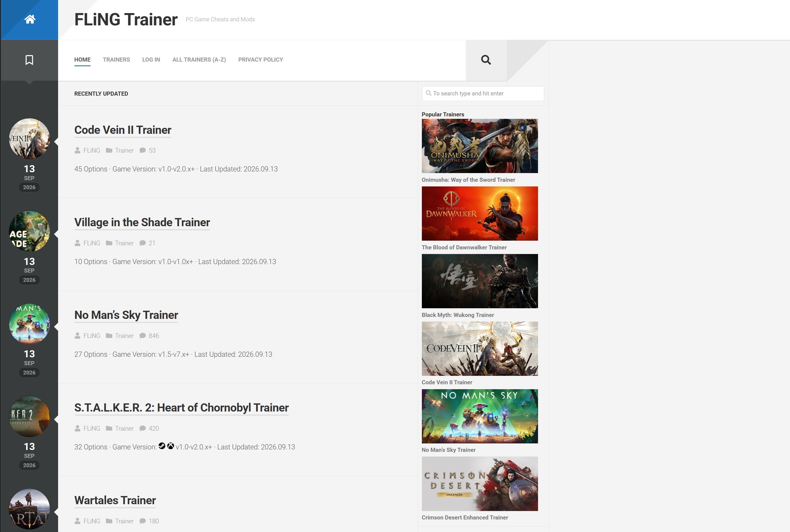Screen dimensions: 790x532
Task: Click the Steam icon in S.T.A.L.K.E.R. 2 entry
Action: pos(162,446)
